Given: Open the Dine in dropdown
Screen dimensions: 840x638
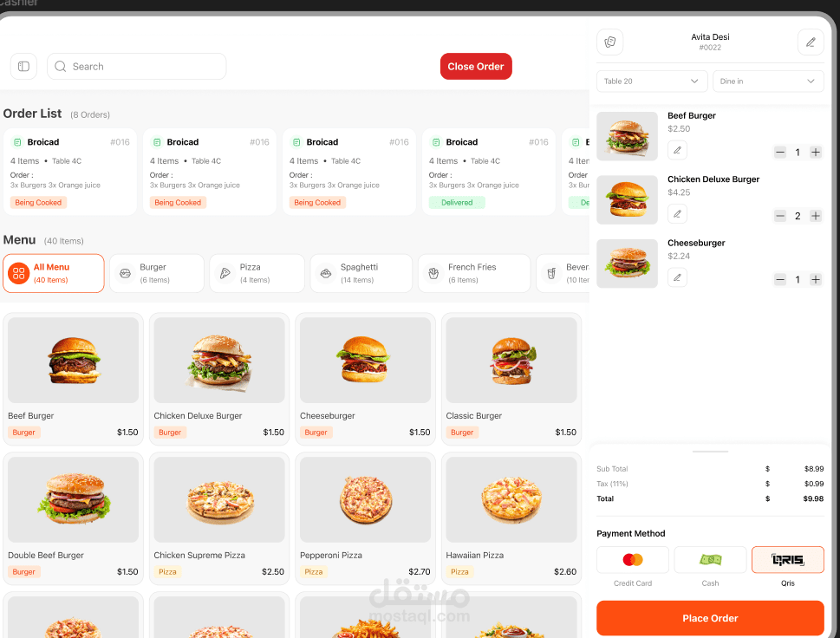Looking at the screenshot, I should (x=768, y=81).
